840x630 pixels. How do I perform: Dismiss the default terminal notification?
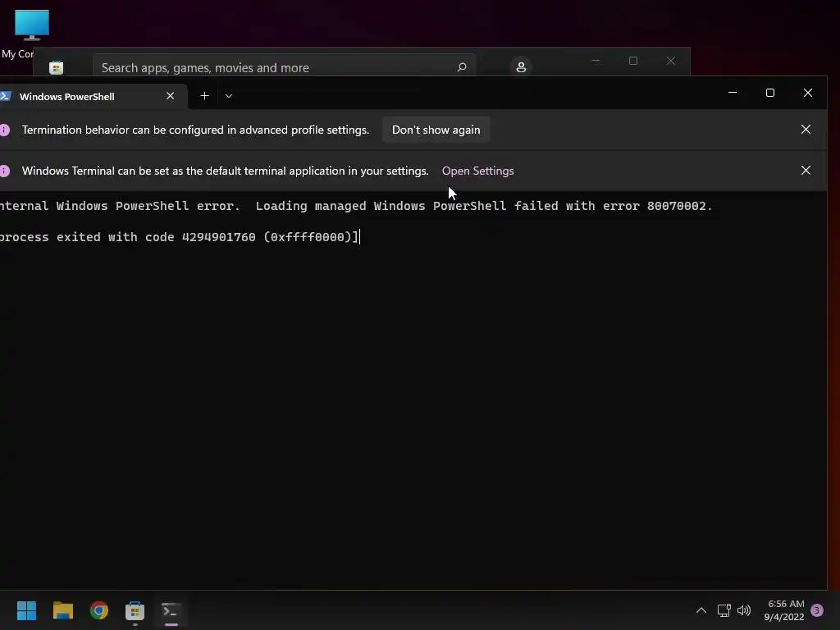click(806, 171)
